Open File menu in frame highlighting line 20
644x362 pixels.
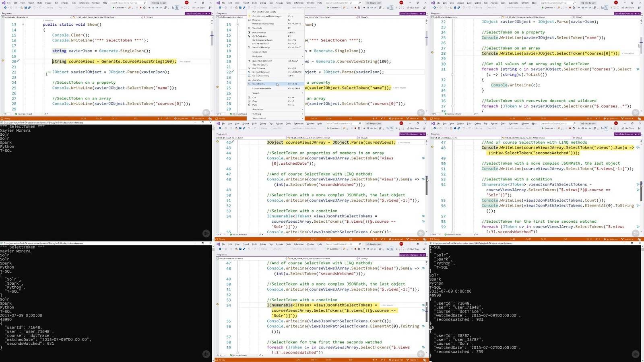point(9,3)
